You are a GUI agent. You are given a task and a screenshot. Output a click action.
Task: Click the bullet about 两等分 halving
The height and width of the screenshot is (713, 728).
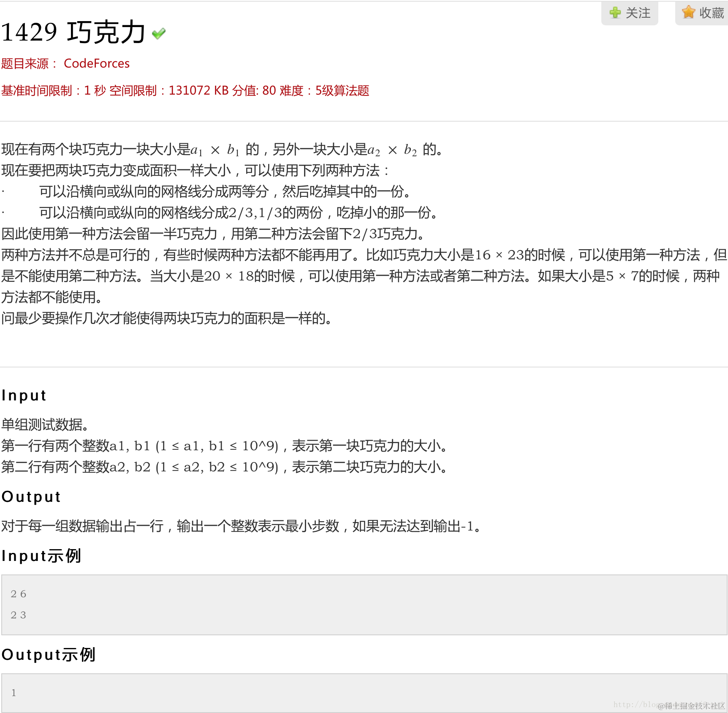click(225, 191)
